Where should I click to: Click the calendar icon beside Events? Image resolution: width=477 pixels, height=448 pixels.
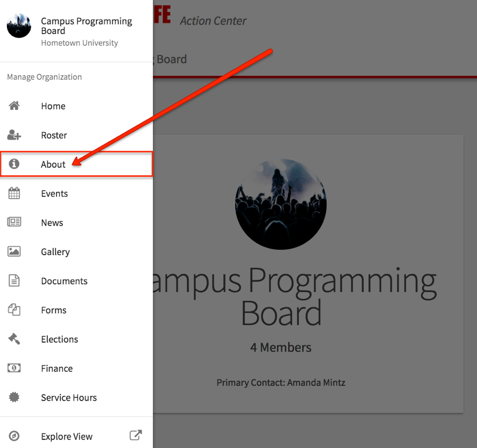click(14, 193)
